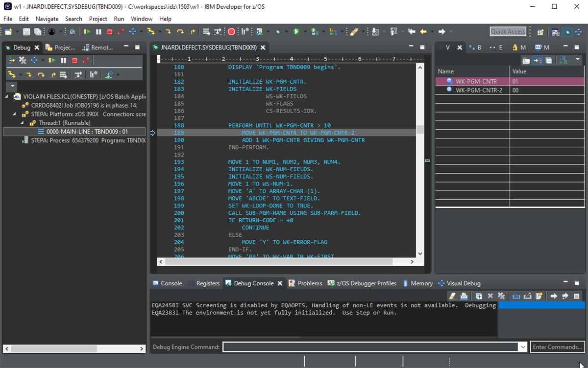Clear the Debug Console output

[x=452, y=296]
